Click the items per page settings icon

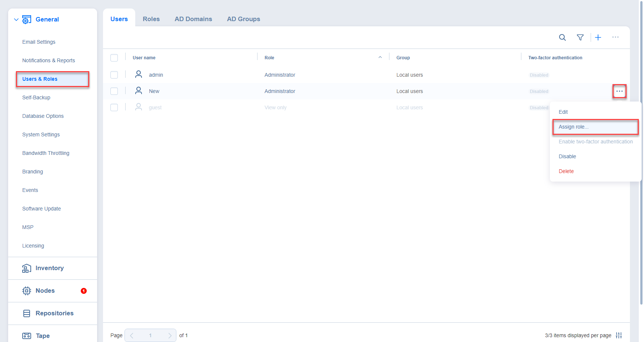pos(619,335)
